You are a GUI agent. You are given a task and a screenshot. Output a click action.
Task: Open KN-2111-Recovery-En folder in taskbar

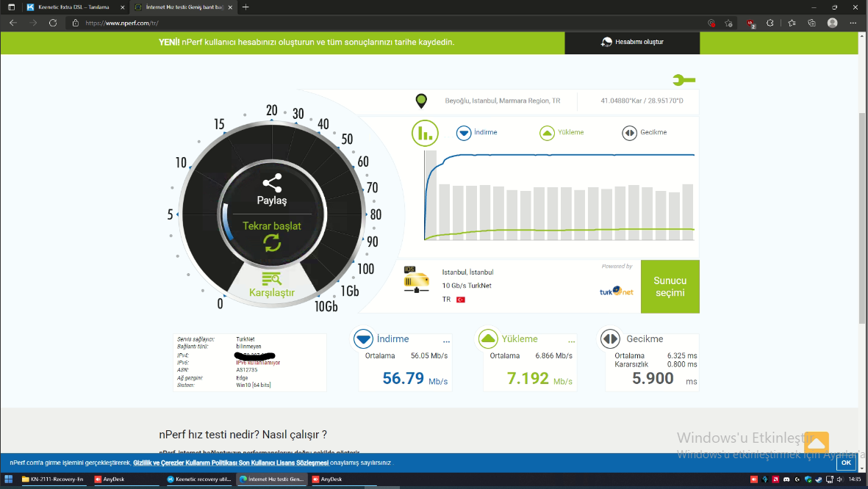pyautogui.click(x=53, y=479)
